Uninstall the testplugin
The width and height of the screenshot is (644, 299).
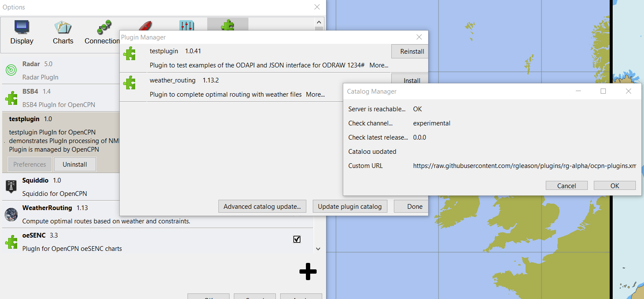coord(75,165)
